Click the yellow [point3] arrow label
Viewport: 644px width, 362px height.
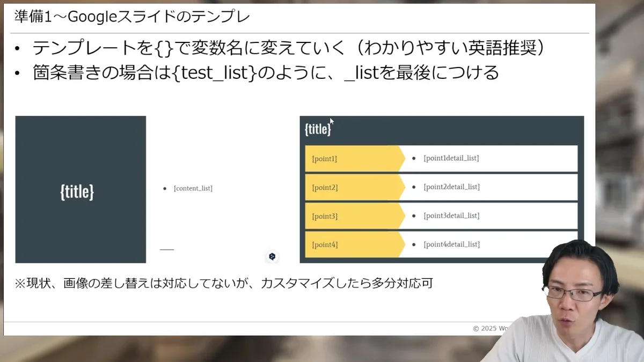[355, 216]
